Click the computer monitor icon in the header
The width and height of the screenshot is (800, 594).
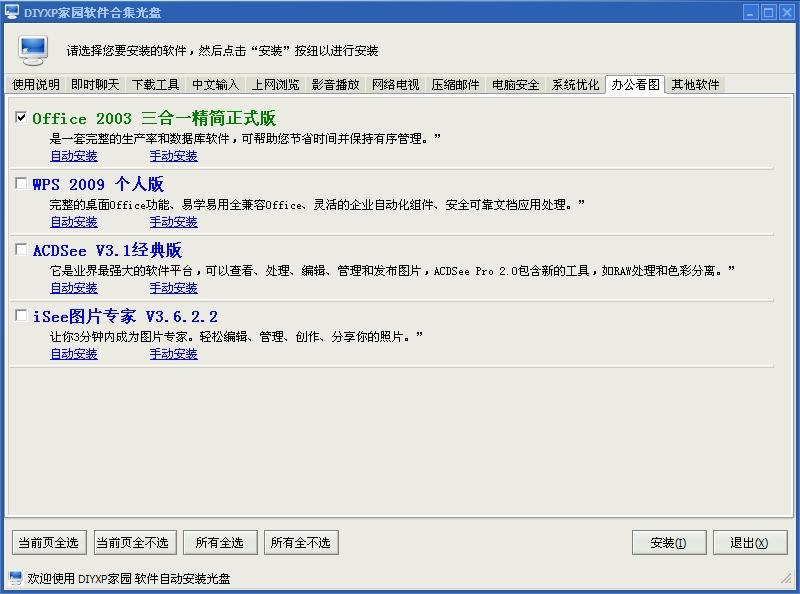tap(33, 51)
